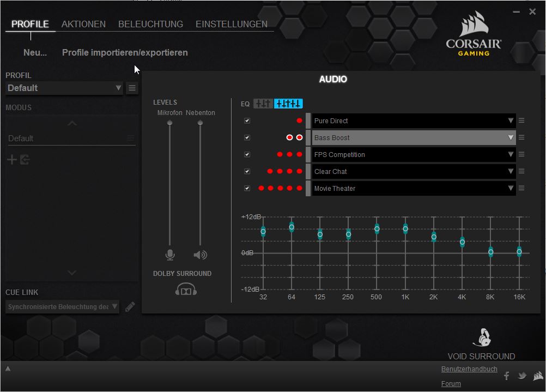Viewport: 546px width, 392px height.
Task: Select the VOID Surround headset device icon
Action: click(481, 337)
